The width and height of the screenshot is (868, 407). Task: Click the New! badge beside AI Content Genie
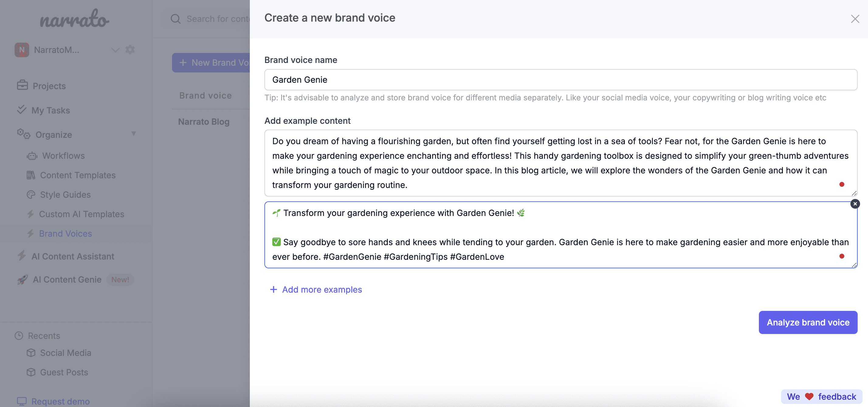coord(120,280)
